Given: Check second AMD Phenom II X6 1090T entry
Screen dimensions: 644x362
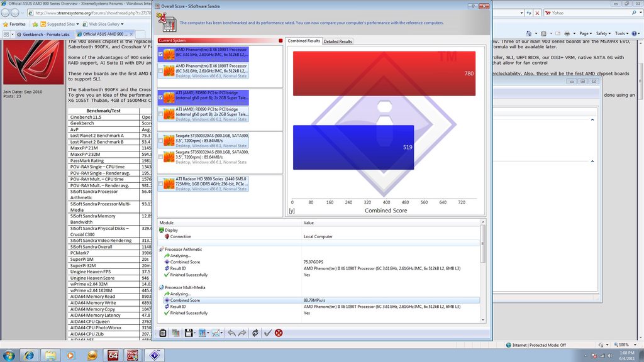Looking at the screenshot, I should coord(160,70).
